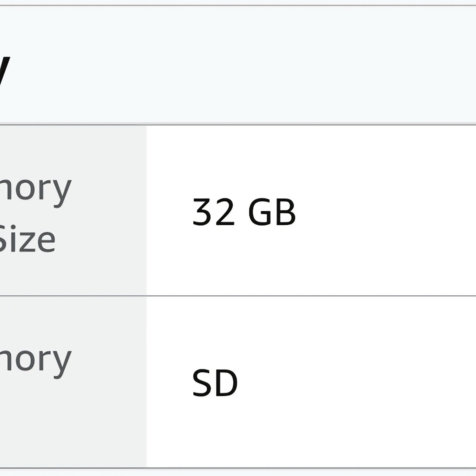Click the empty header area right of the title
Viewport: 476px width, 476px height.
[243, 64]
